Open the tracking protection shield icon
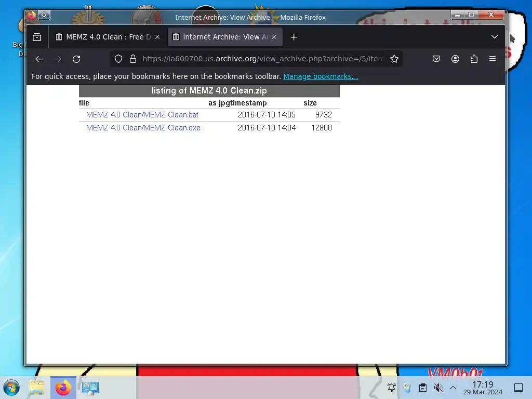 (118, 59)
